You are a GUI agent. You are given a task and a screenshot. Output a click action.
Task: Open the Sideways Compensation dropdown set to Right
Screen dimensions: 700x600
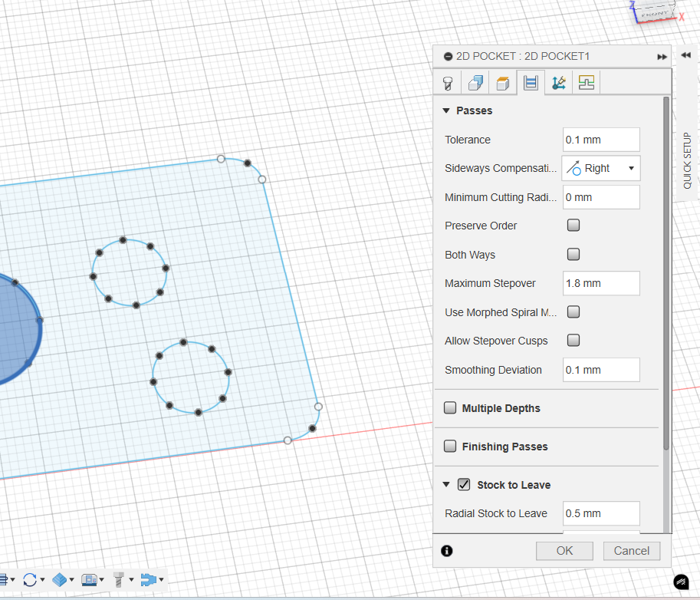601,169
